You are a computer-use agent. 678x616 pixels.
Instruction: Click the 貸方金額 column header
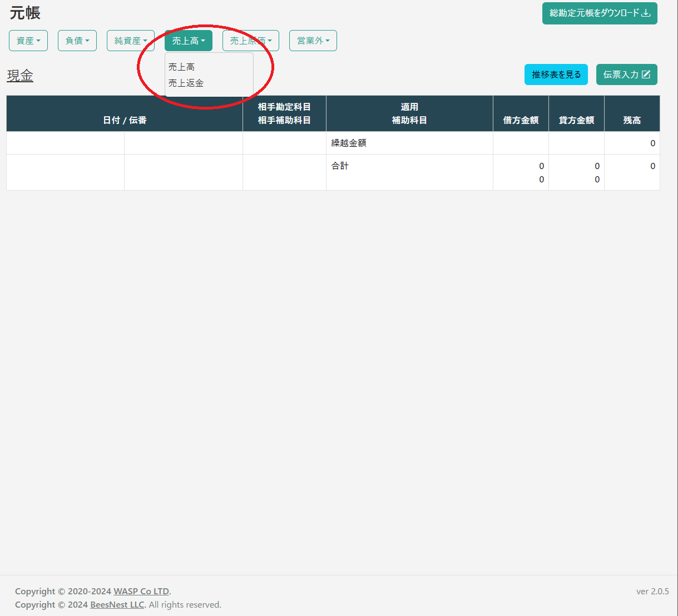(576, 120)
